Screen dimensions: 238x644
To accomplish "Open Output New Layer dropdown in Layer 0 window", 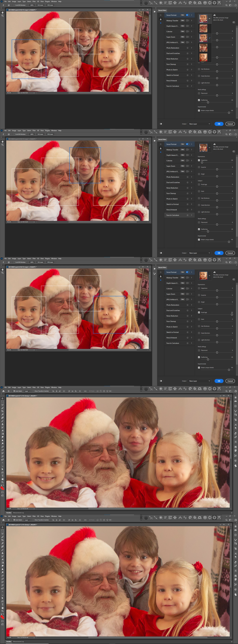I will tap(199, 124).
